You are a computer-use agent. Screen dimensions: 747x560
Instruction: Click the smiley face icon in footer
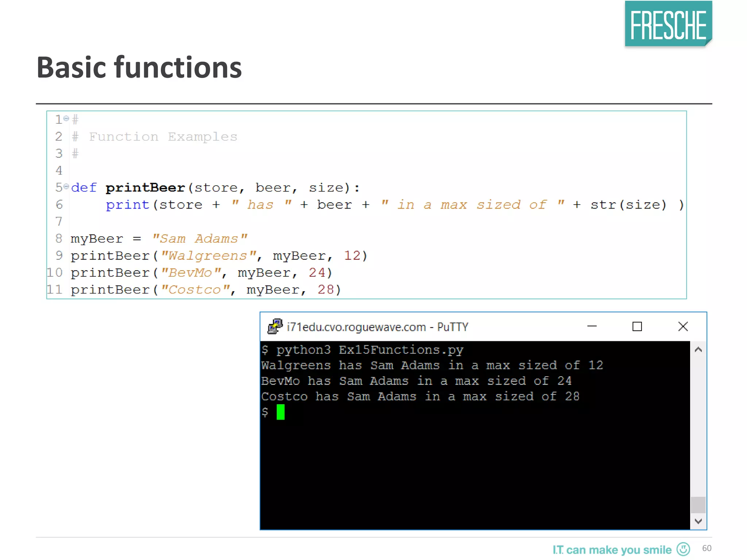(x=683, y=549)
